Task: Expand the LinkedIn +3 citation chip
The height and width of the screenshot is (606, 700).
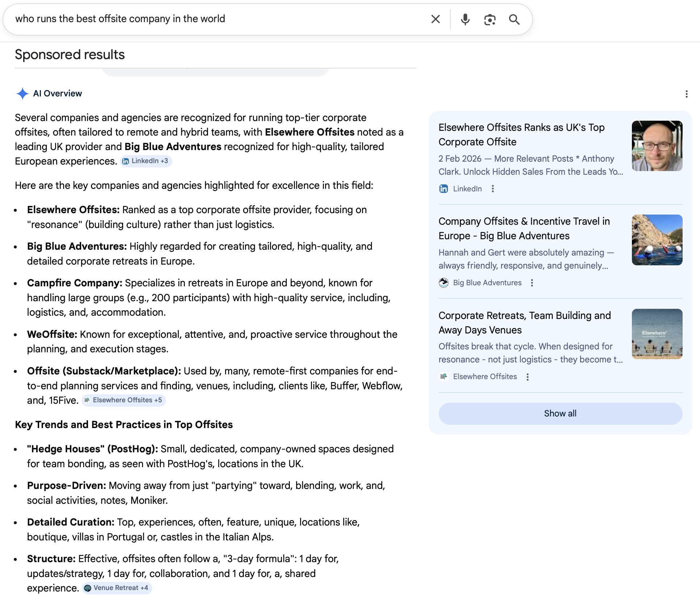Action: [146, 161]
